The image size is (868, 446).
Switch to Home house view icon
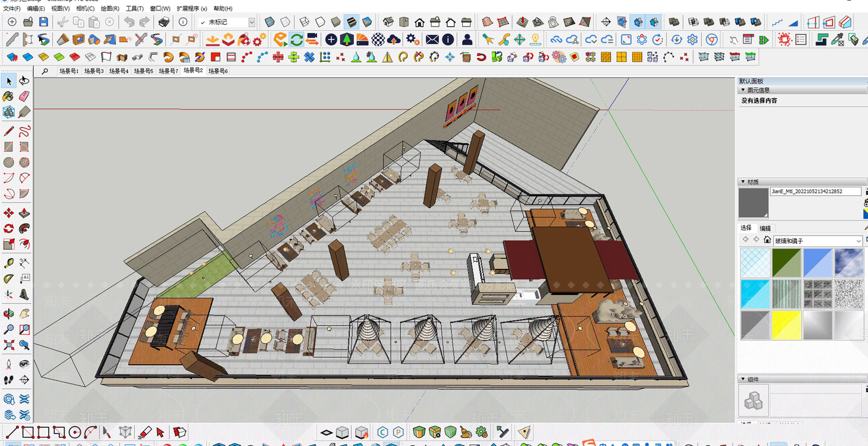click(x=419, y=22)
